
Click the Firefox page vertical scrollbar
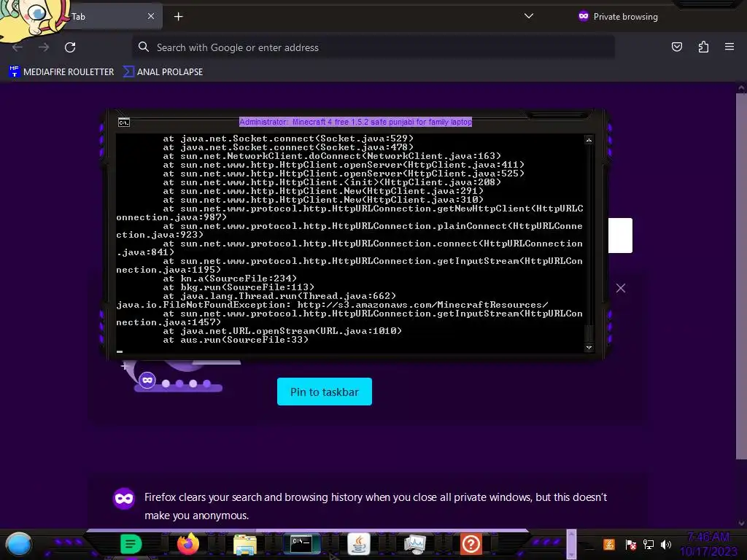pos(741,276)
